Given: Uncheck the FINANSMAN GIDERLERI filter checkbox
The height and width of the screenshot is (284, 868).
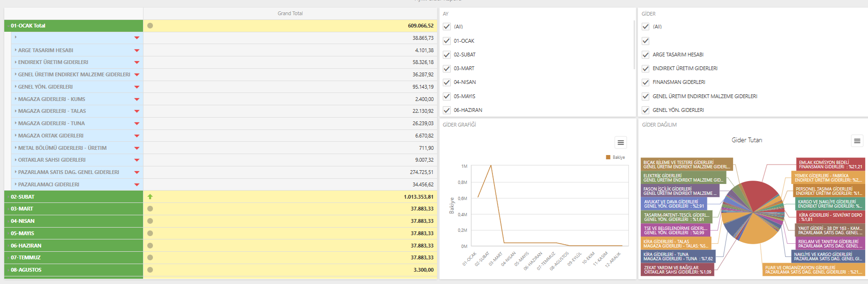Looking at the screenshot, I should [x=645, y=82].
